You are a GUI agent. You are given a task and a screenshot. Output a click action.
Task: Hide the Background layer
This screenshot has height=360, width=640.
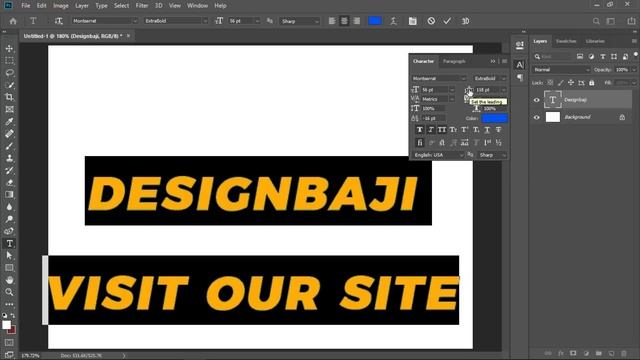[536, 118]
